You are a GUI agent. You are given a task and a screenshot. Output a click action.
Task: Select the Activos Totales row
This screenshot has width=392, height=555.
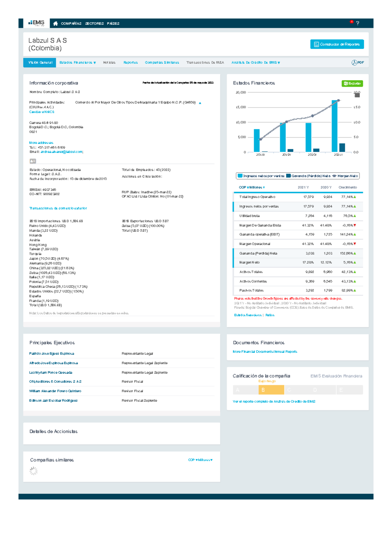[298, 272]
